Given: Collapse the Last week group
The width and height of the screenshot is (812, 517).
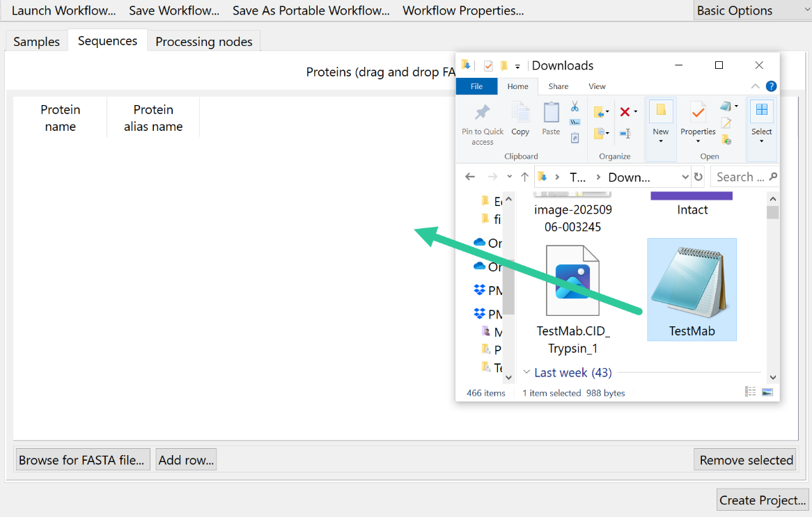Looking at the screenshot, I should 526,372.
